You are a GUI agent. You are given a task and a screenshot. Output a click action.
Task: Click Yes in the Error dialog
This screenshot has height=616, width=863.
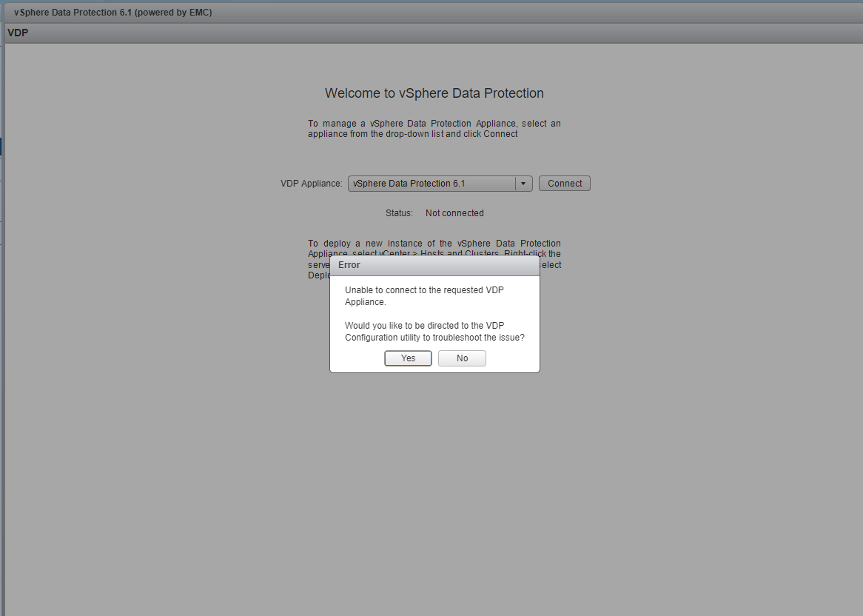408,358
